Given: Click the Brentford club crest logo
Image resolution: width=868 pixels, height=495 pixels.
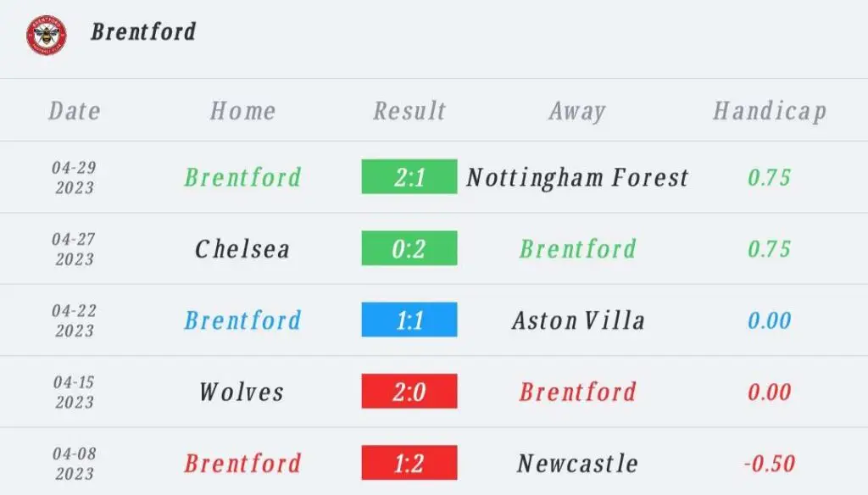Looking at the screenshot, I should click(x=47, y=35).
